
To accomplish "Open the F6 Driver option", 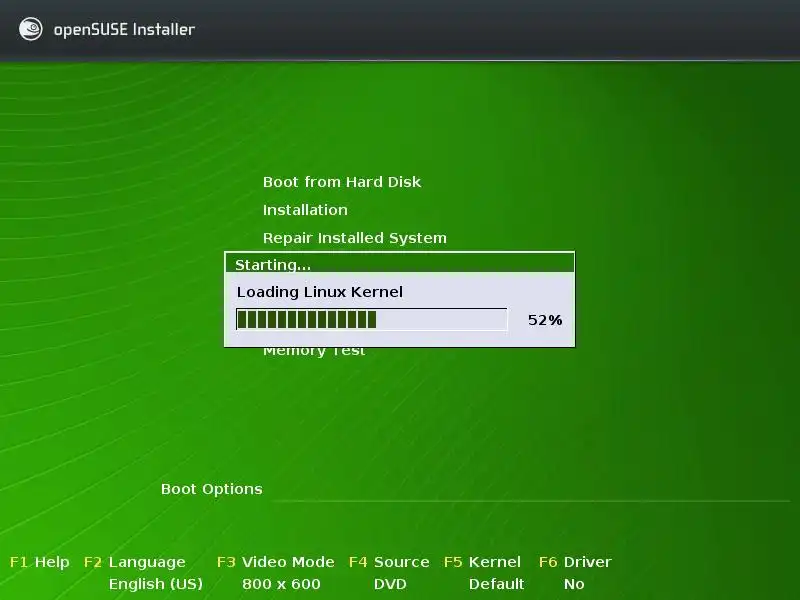I will click(575, 562).
